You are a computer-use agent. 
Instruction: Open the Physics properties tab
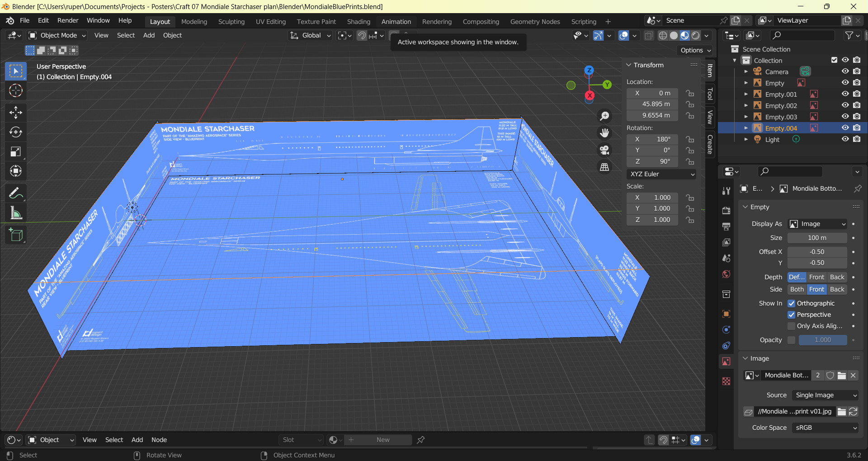[726, 329]
